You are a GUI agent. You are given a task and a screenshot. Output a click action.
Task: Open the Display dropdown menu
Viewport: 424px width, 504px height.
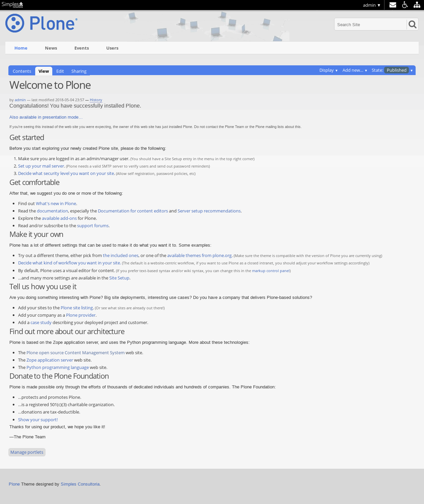(x=328, y=70)
